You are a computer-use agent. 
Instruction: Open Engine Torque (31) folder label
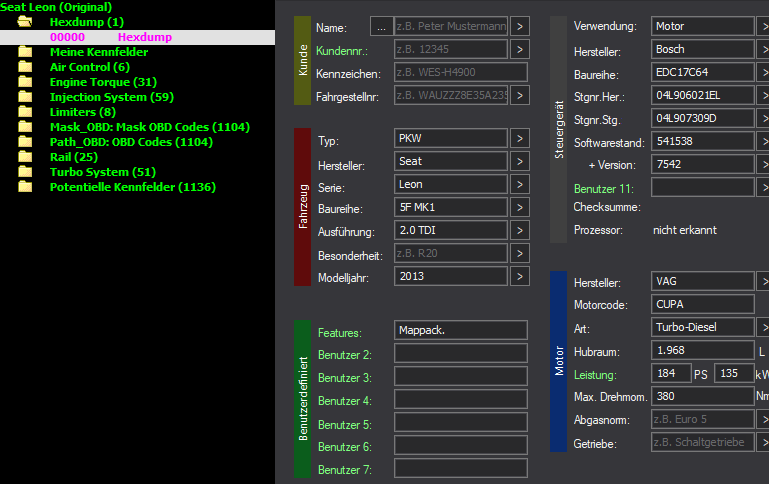[103, 82]
